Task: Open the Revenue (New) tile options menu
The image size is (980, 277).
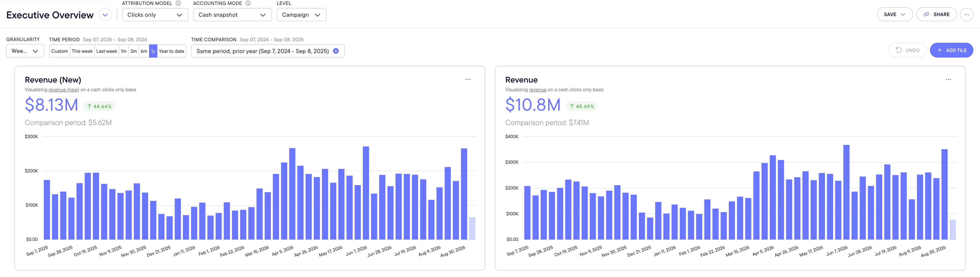Action: click(x=468, y=79)
